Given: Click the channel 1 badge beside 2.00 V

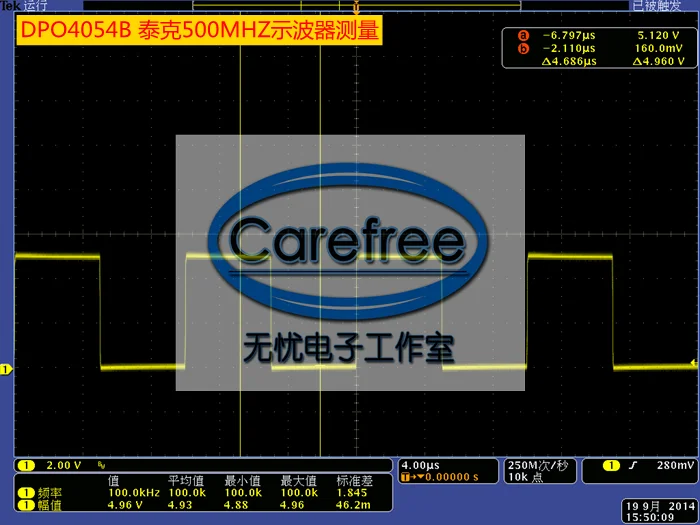Looking at the screenshot, I should [26, 466].
